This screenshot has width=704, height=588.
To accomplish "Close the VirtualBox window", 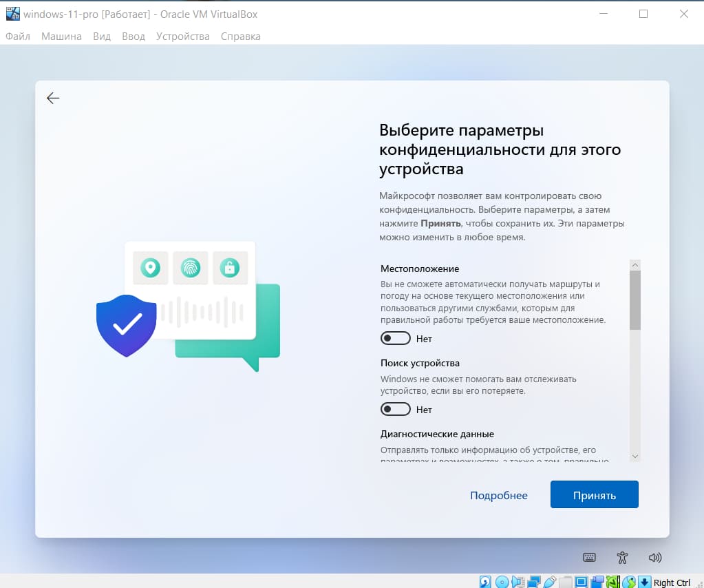I will (684, 14).
